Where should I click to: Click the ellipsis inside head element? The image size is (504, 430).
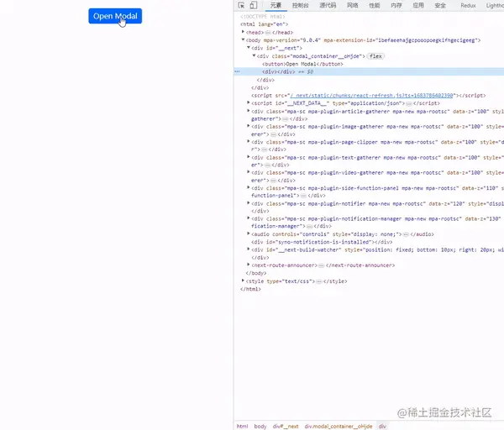click(x=268, y=33)
